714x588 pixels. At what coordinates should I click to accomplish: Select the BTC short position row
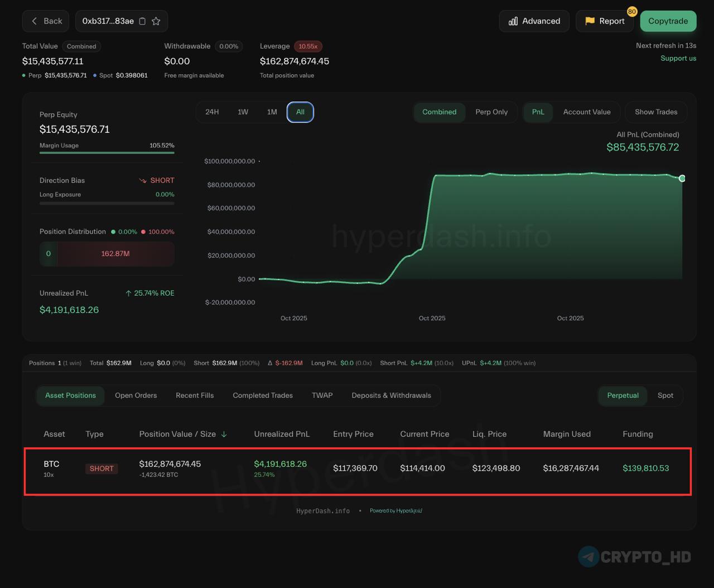[x=357, y=469]
